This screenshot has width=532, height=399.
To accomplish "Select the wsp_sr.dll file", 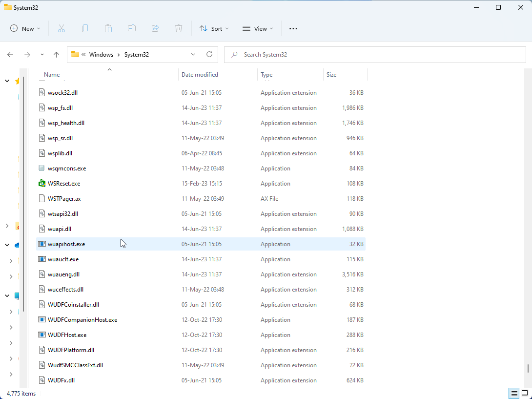I will tap(201, 138).
